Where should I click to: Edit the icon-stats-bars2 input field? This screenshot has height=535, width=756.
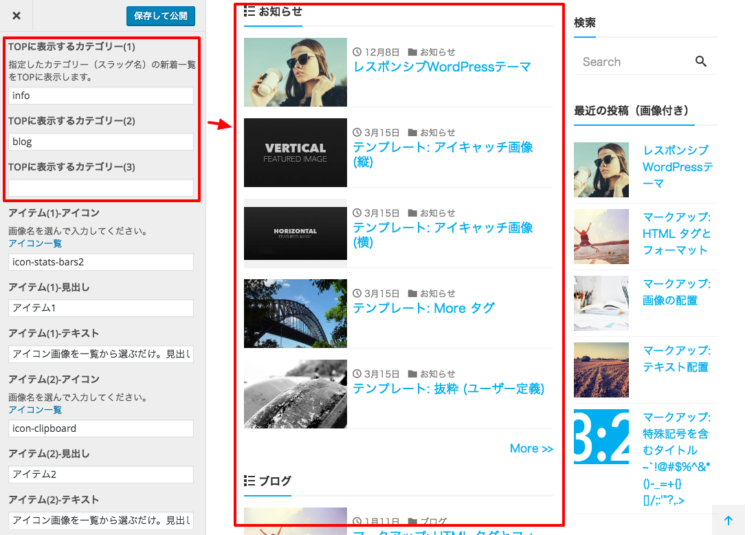(101, 262)
